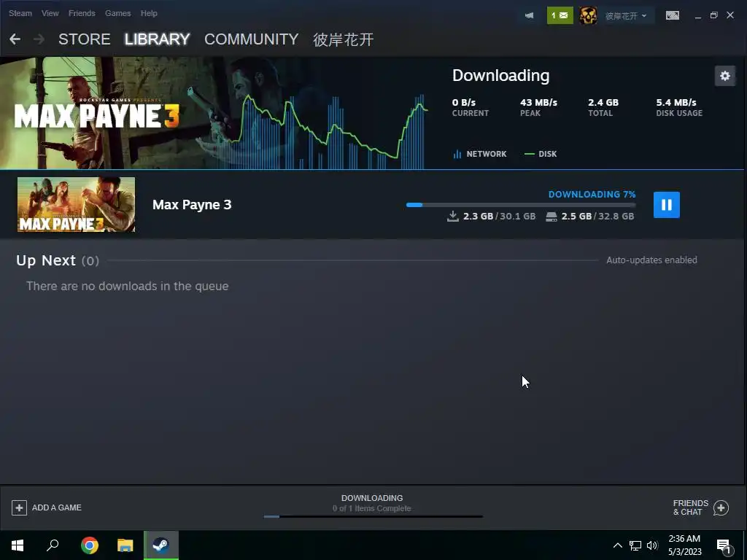Open download settings gear icon

point(725,76)
